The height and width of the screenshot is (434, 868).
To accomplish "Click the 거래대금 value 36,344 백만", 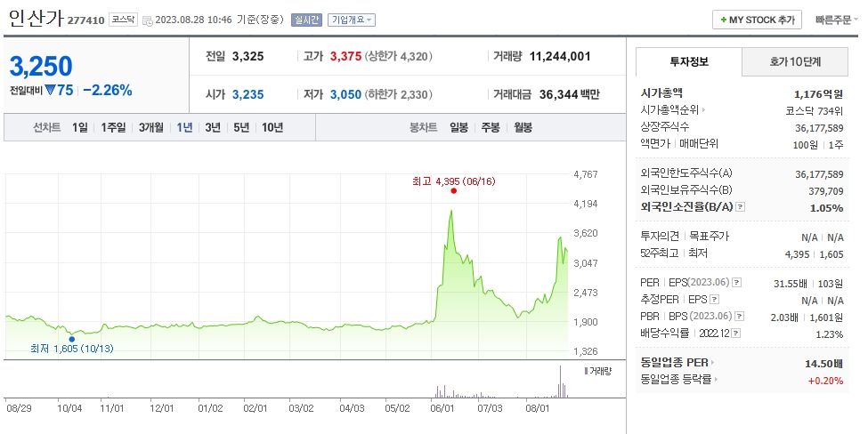I will (570, 94).
